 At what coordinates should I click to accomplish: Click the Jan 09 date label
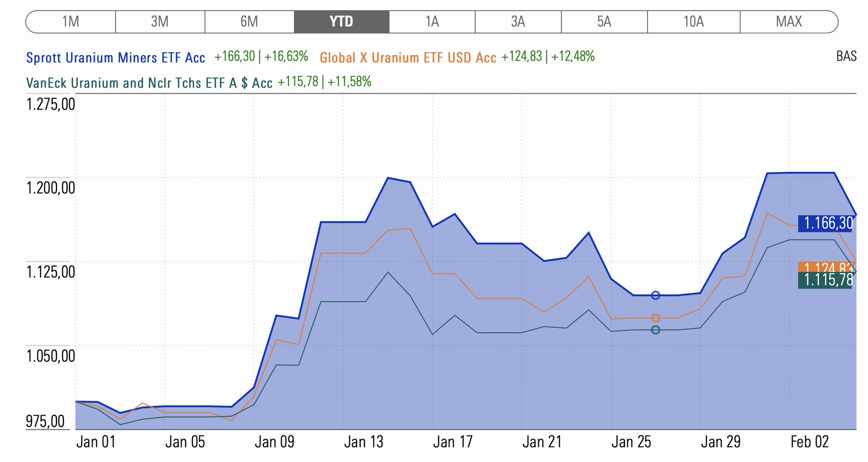pyautogui.click(x=275, y=442)
